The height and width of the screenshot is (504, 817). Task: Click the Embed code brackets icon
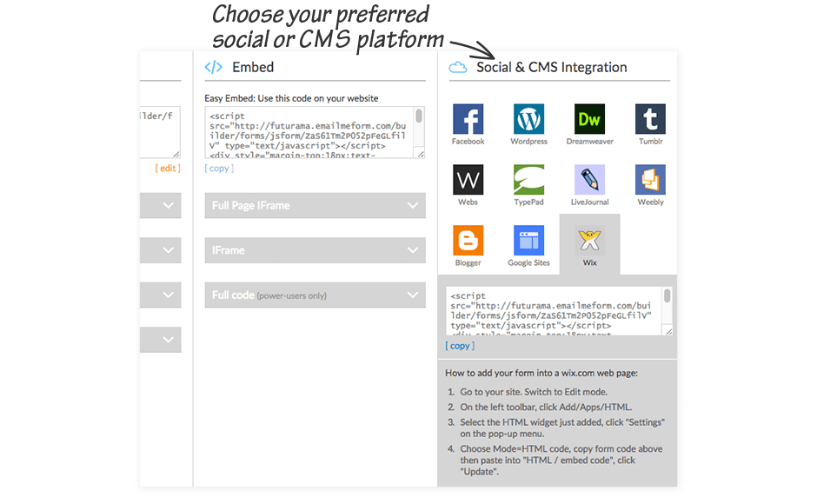point(214,67)
